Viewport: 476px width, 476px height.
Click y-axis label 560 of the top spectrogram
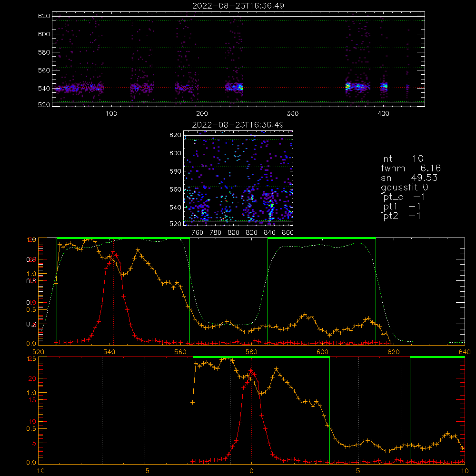pos(44,70)
